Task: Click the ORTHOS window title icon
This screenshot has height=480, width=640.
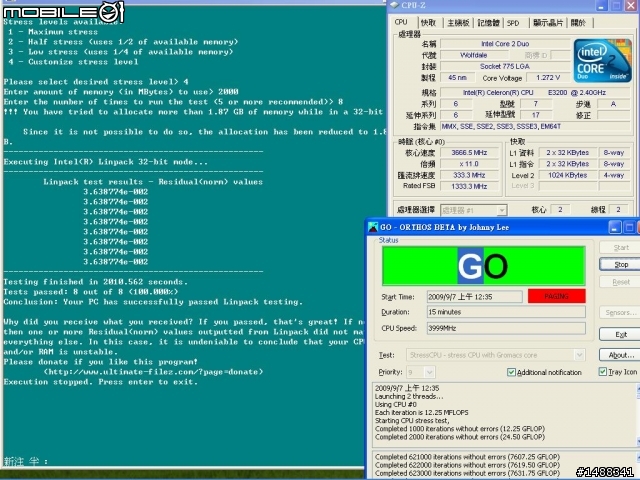Action: (373, 227)
